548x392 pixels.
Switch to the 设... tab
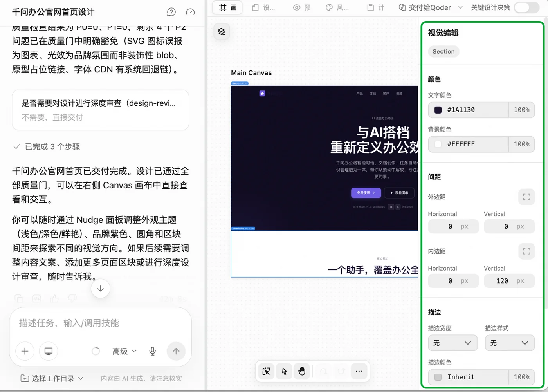(264, 7)
